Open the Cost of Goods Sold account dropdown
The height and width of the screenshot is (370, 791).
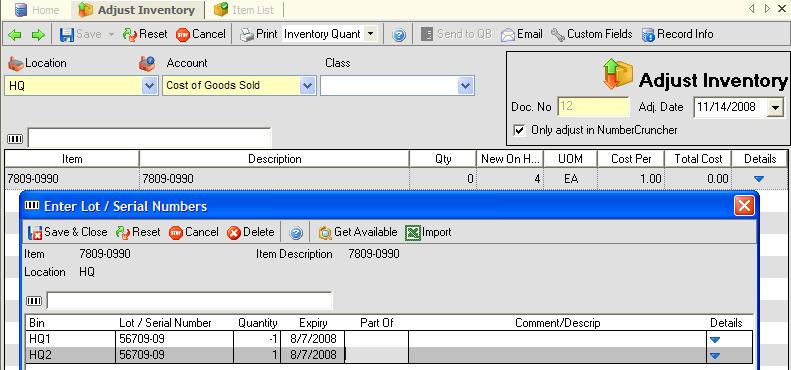[x=308, y=86]
